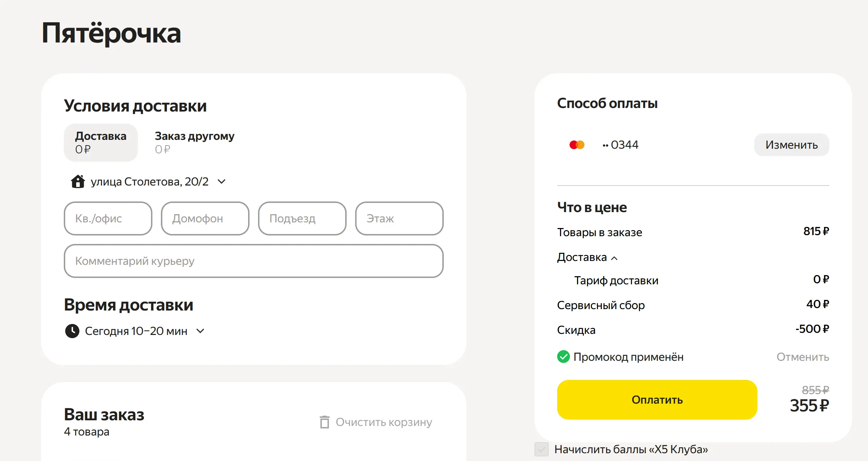Click Изменить to change payment card
This screenshot has height=461, width=868.
(791, 145)
